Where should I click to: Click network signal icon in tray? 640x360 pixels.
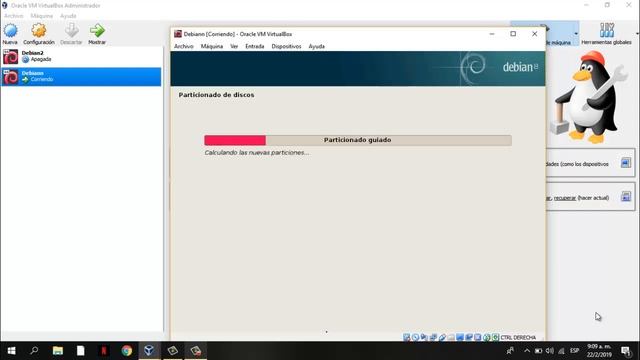click(x=562, y=351)
